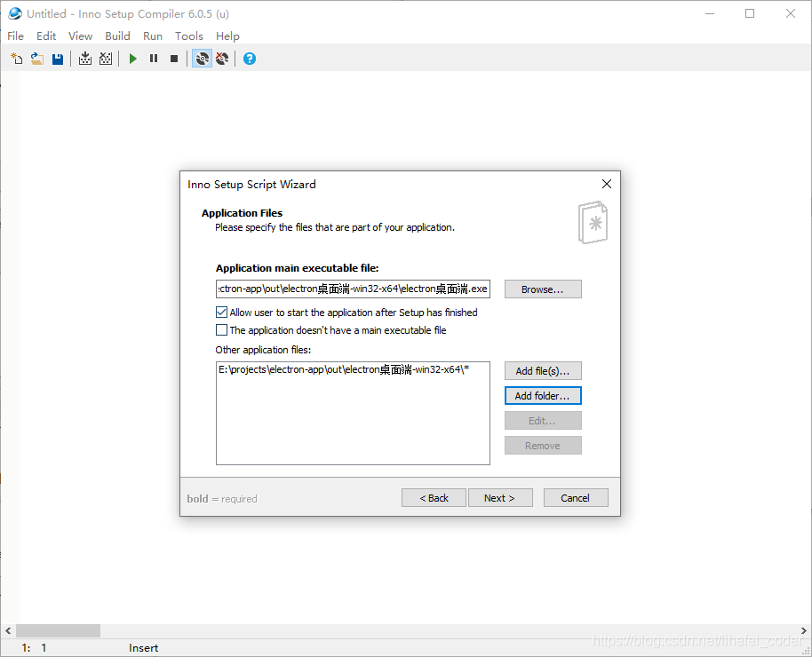812x657 pixels.
Task: Click the horizontal scrollbar left arrow
Action: coord(8,630)
